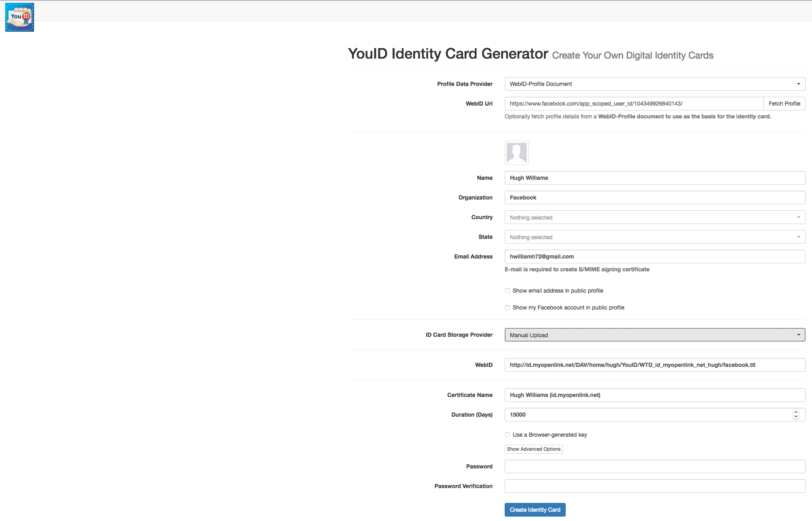Viewport: 812px width, 521px height.
Task: Focus the Name text field
Action: click(x=654, y=178)
